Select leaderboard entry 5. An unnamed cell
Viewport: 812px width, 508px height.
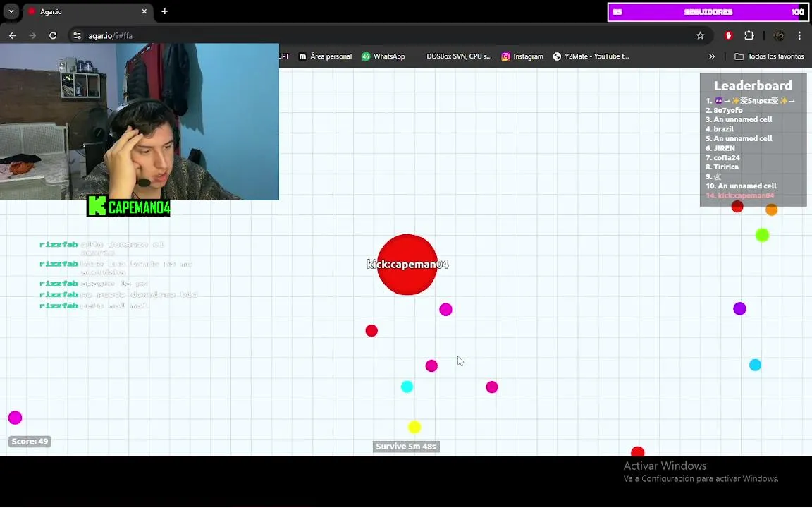(739, 139)
